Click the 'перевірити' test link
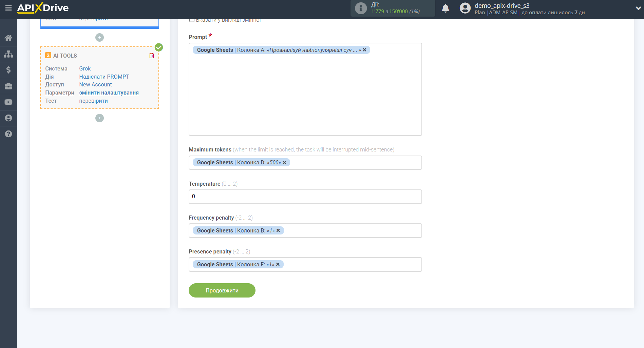The height and width of the screenshot is (348, 644). [x=93, y=101]
